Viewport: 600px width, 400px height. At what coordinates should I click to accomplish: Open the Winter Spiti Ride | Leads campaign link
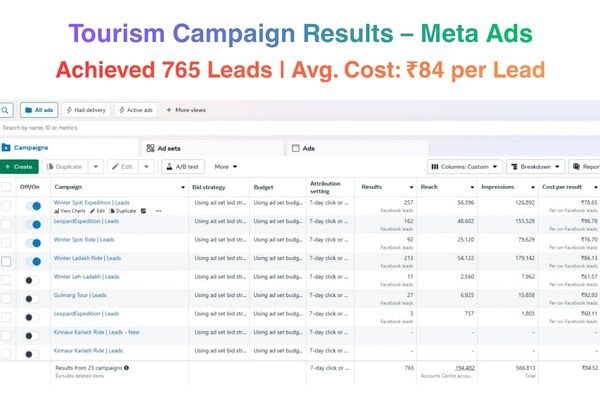click(84, 240)
